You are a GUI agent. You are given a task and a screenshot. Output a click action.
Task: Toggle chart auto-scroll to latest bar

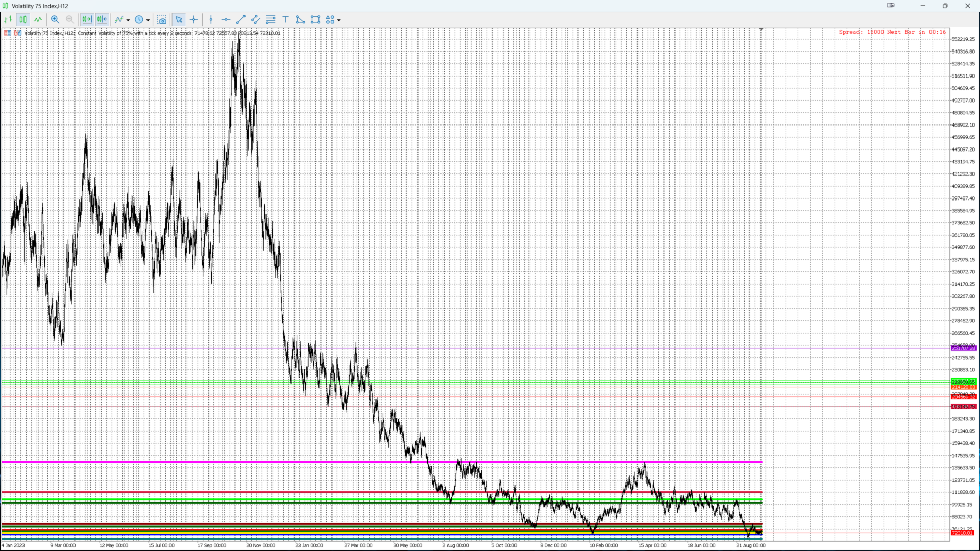point(87,20)
